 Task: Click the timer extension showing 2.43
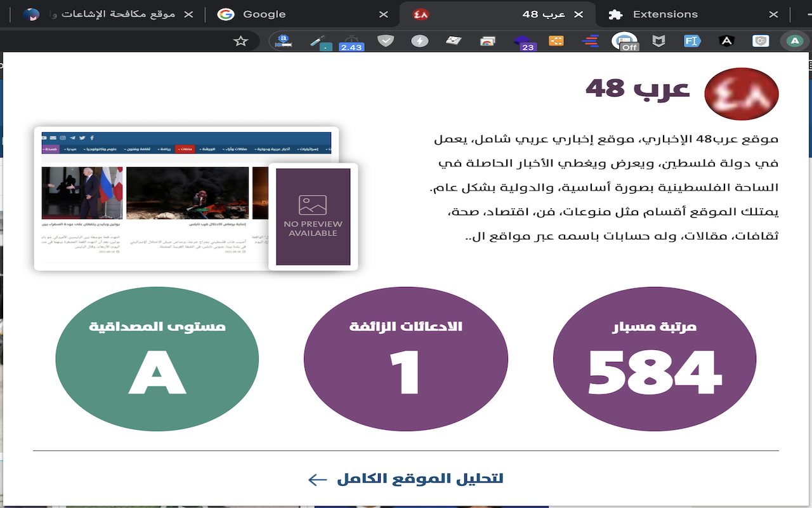[x=350, y=41]
